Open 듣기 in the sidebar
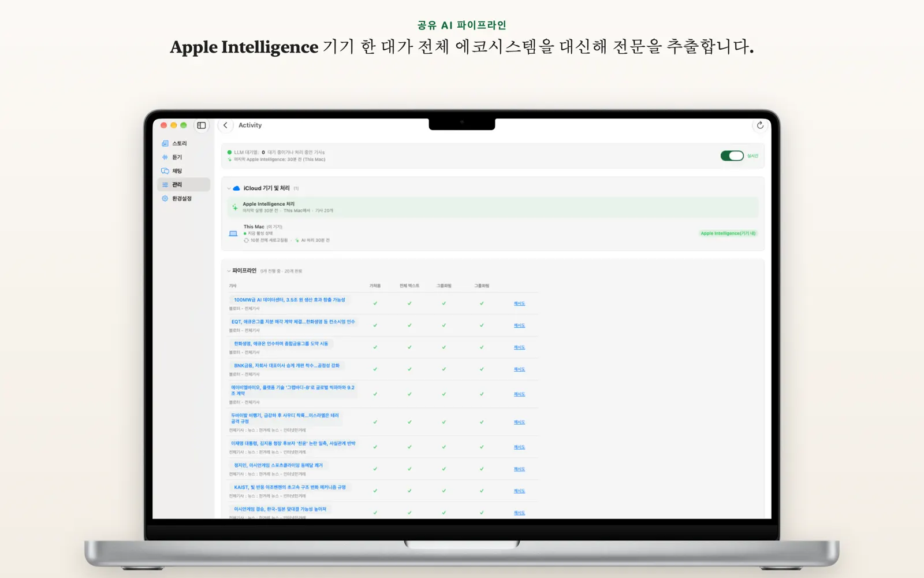Viewport: 924px width, 578px height. (184, 157)
